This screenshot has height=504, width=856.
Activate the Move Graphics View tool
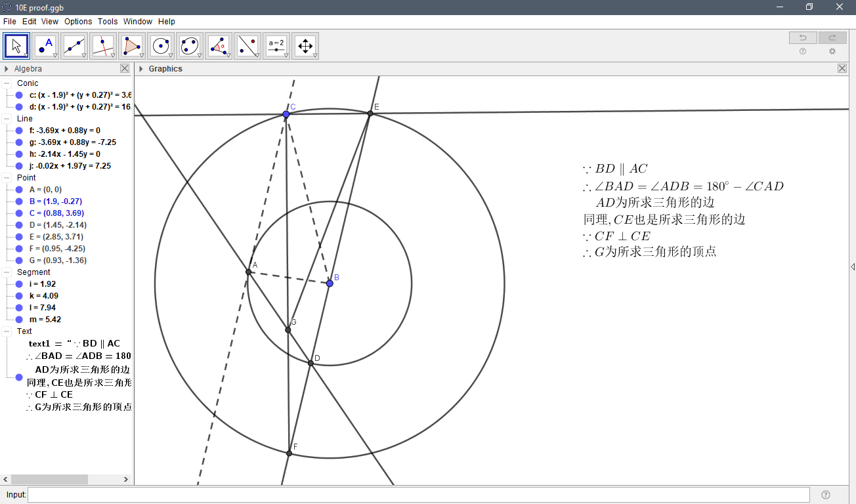305,46
